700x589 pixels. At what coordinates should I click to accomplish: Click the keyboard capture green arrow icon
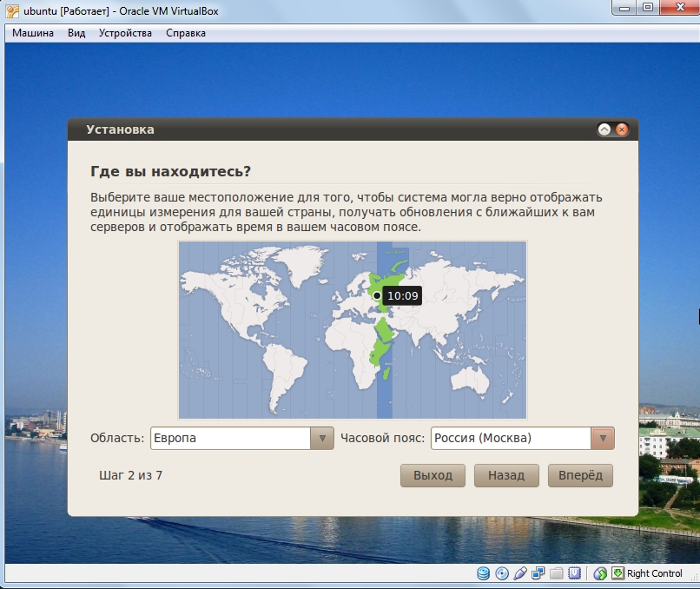[617, 573]
